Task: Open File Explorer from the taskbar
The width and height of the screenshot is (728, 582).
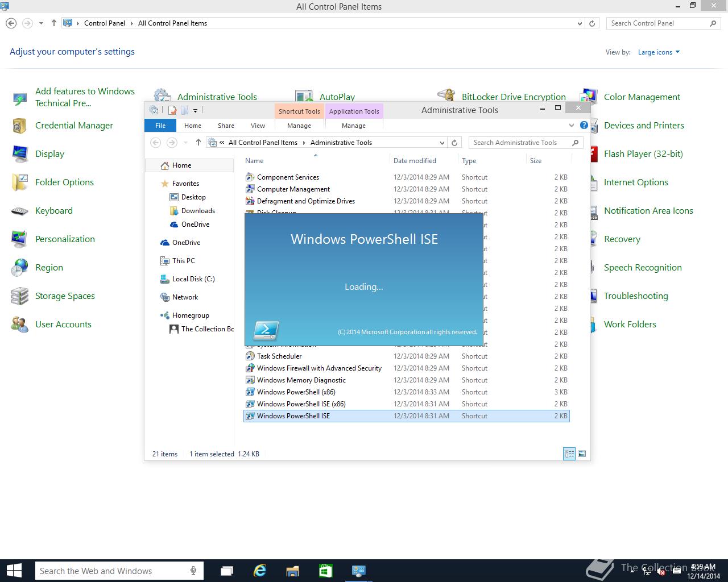Action: click(292, 571)
